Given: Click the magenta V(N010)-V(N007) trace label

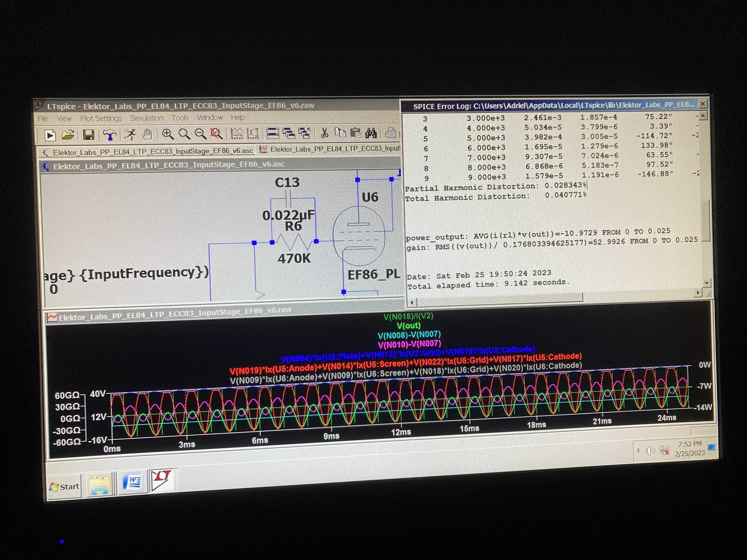Looking at the screenshot, I should click(x=409, y=344).
